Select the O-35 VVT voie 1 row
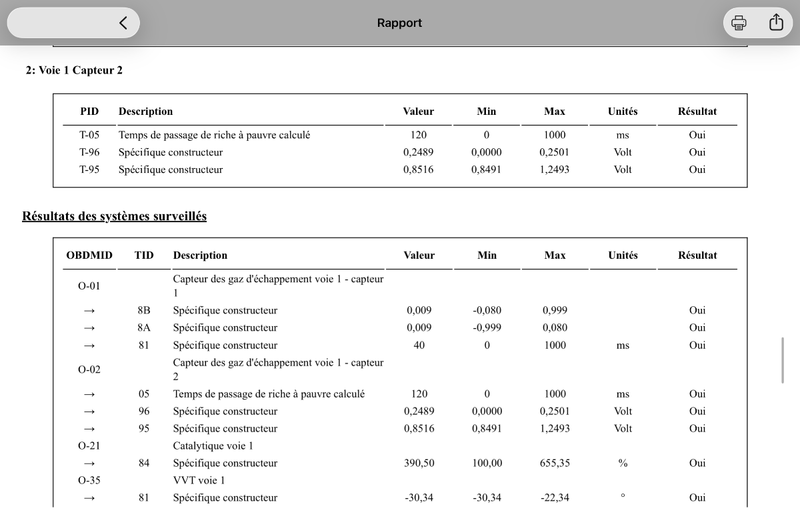This screenshot has width=800, height=525. [x=400, y=481]
